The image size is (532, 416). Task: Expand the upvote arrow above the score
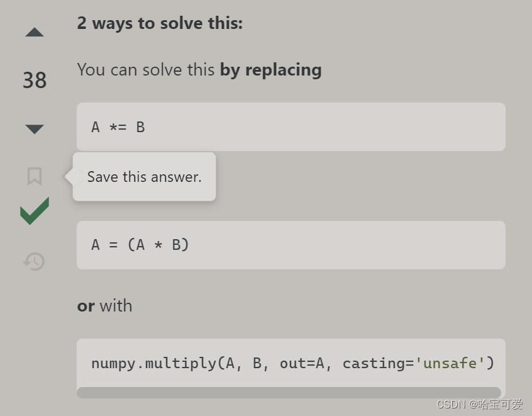pyautogui.click(x=34, y=32)
